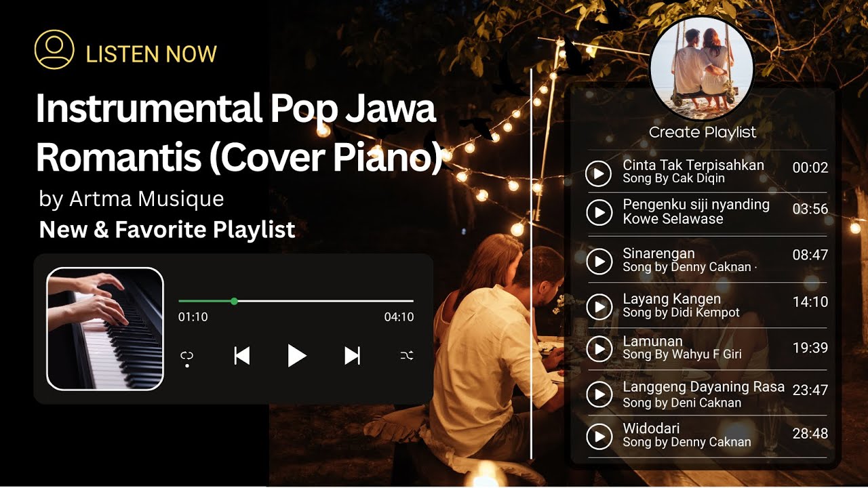Viewport: 868px width, 488px height.
Task: Play the Pengenku siji nyanding track
Action: pyautogui.click(x=599, y=213)
